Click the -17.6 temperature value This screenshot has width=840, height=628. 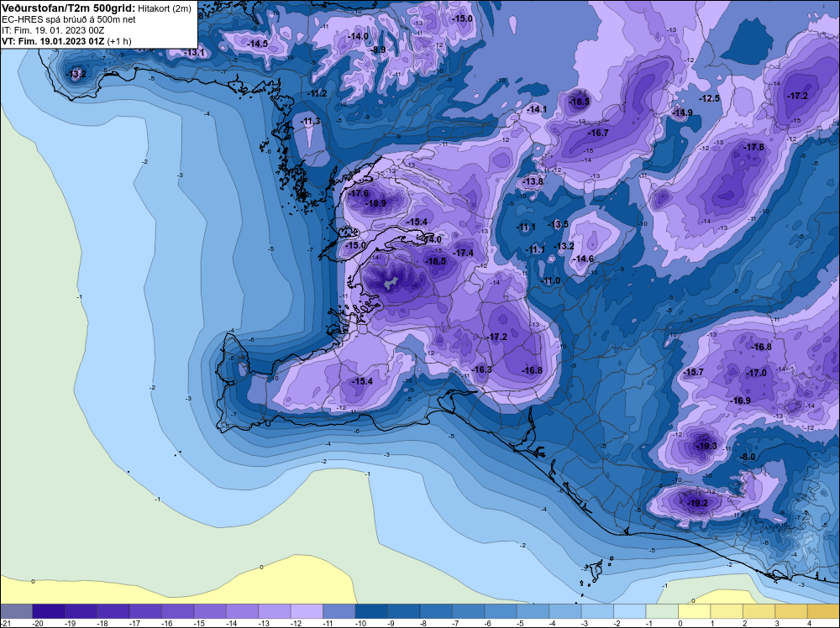(x=359, y=193)
